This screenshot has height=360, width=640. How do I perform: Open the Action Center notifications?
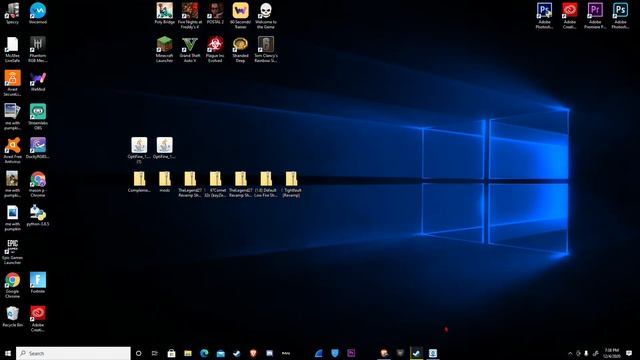tap(629, 353)
